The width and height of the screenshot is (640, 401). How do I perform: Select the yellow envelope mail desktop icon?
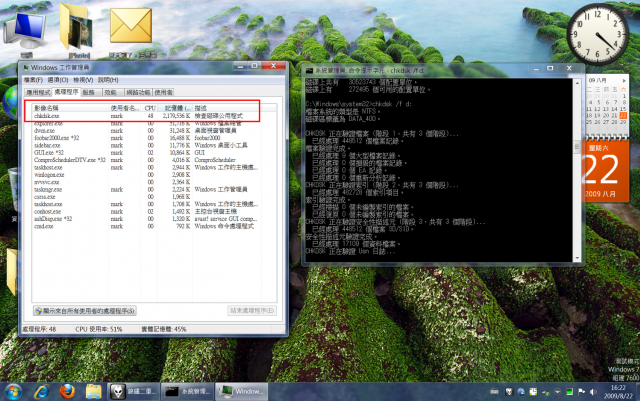(131, 33)
